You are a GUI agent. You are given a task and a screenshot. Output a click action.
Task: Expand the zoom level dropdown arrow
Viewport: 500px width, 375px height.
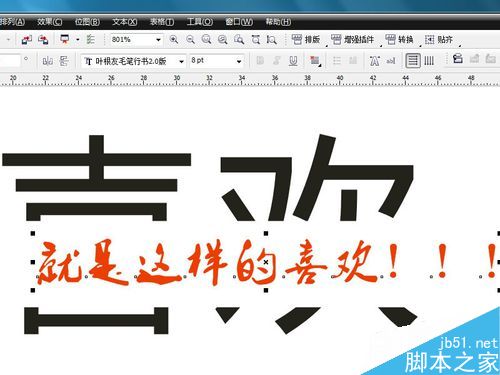point(158,40)
